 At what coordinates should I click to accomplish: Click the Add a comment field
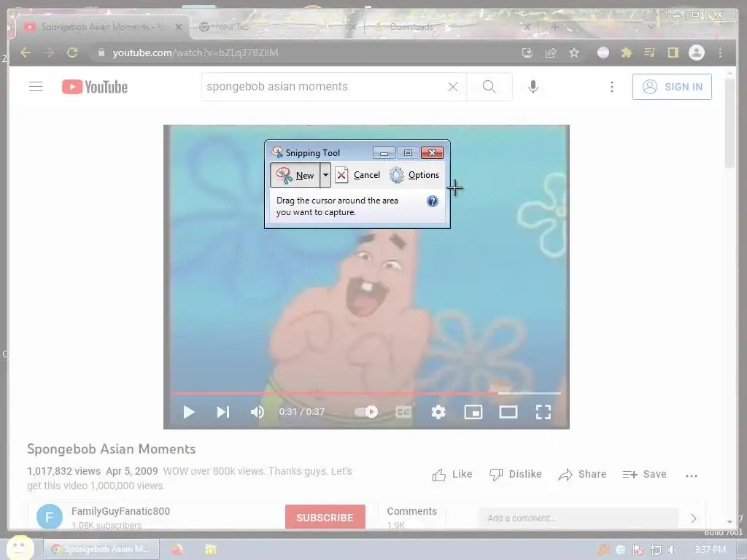tap(578, 518)
